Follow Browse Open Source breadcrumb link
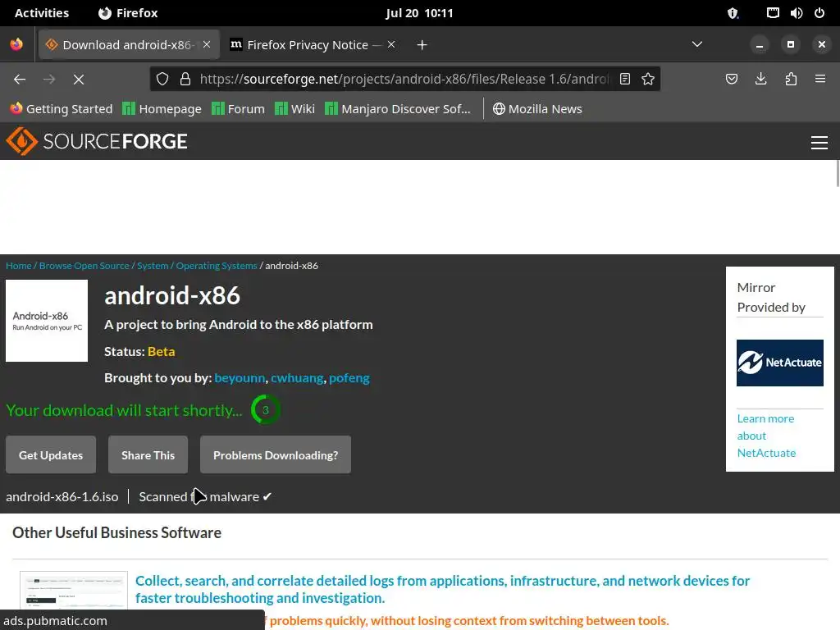Viewport: 840px width, 630px height. point(84,266)
